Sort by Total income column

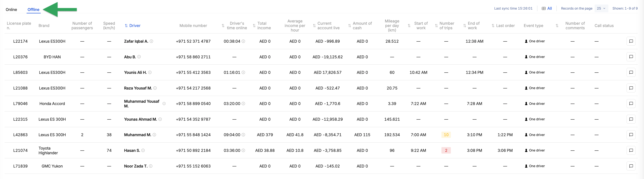point(254,26)
